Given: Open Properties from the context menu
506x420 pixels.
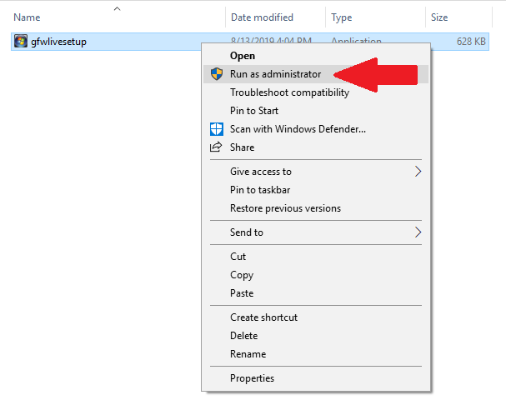Looking at the screenshot, I should pyautogui.click(x=252, y=378).
